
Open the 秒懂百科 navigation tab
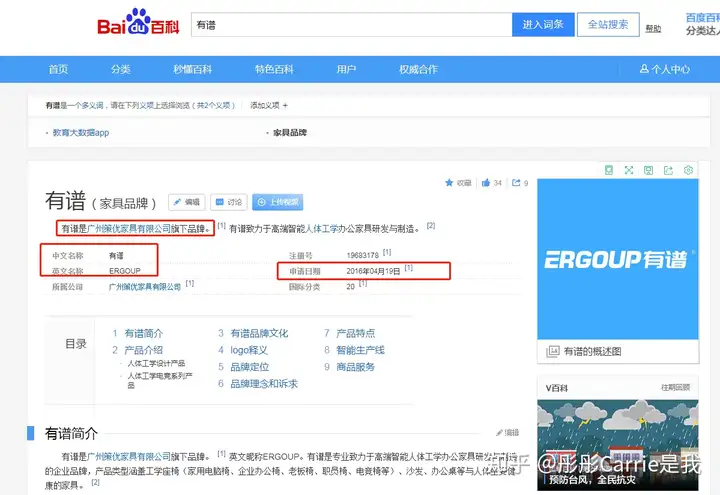(x=192, y=69)
